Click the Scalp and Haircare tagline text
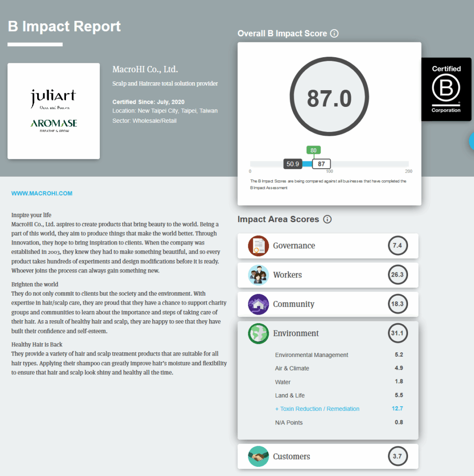This screenshot has height=476, width=474. (x=165, y=84)
